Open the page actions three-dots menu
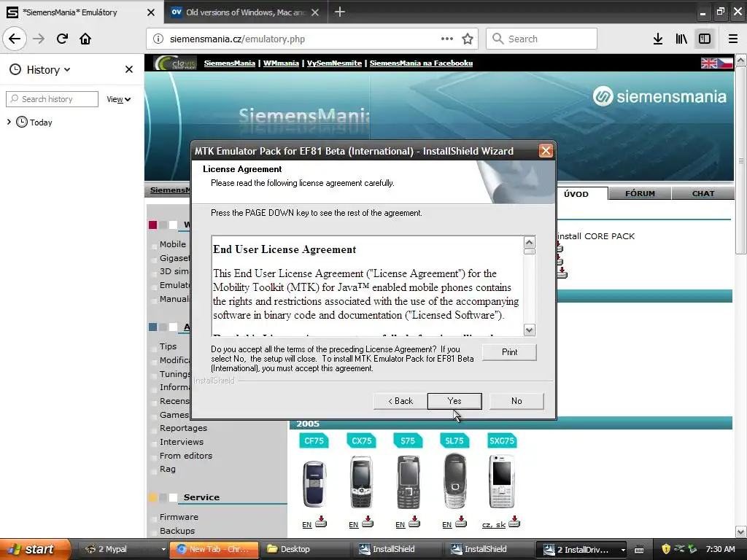 pyautogui.click(x=447, y=39)
